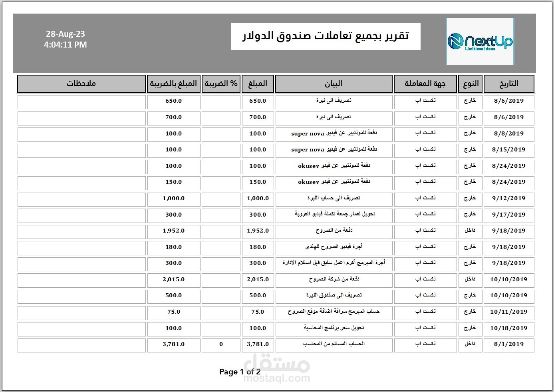Image resolution: width=554 pixels, height=392 pixels.
Task: Select date cell 8/1/2019
Action: pyautogui.click(x=509, y=344)
